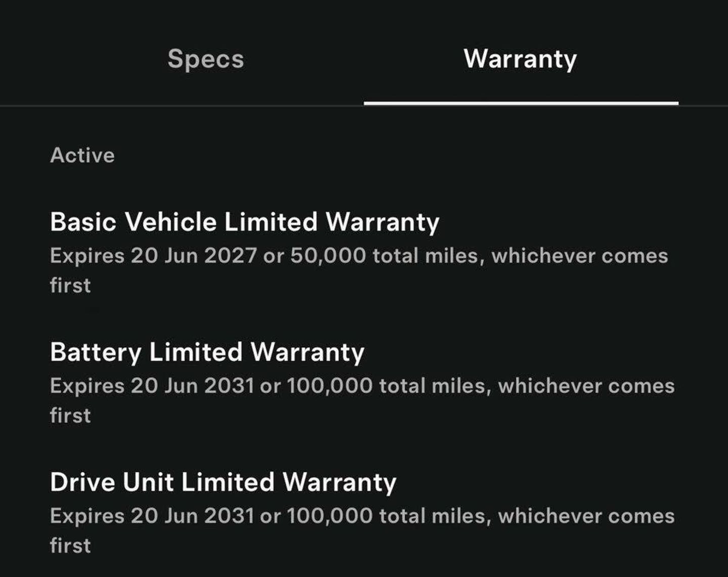
Task: Click "whichever comes" in Drive Unit warranty description
Action: tap(586, 516)
